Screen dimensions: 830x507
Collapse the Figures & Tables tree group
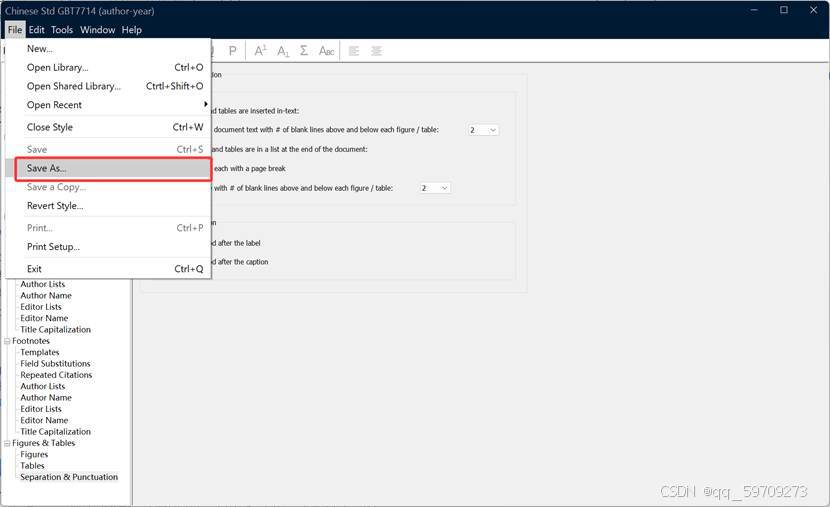(x=7, y=443)
